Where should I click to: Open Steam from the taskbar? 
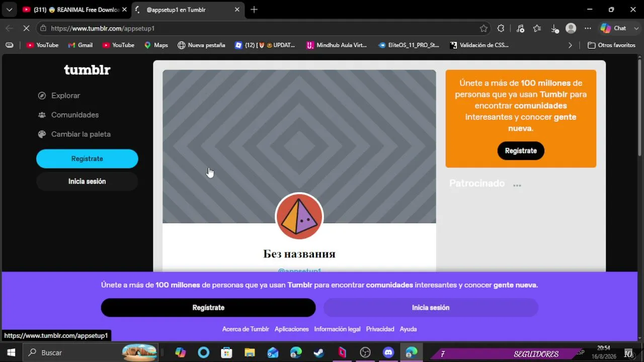point(319,353)
